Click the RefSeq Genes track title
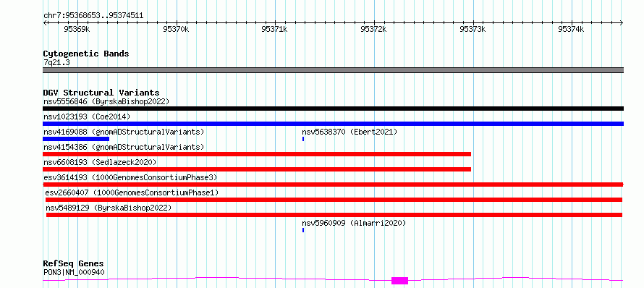Screen dimensions: 644x288 73,263
